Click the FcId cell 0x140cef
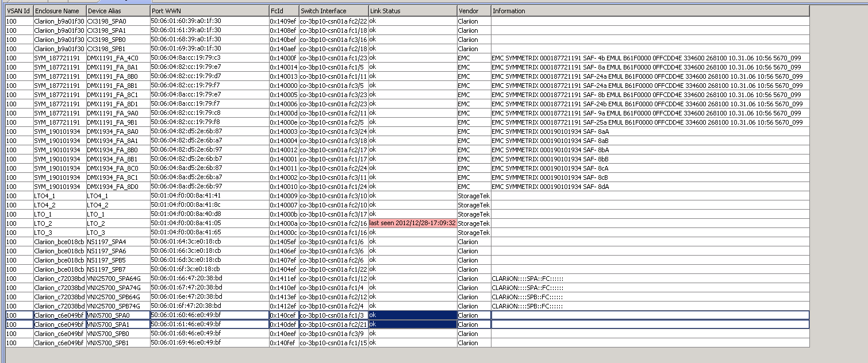The image size is (868, 363). (x=284, y=315)
